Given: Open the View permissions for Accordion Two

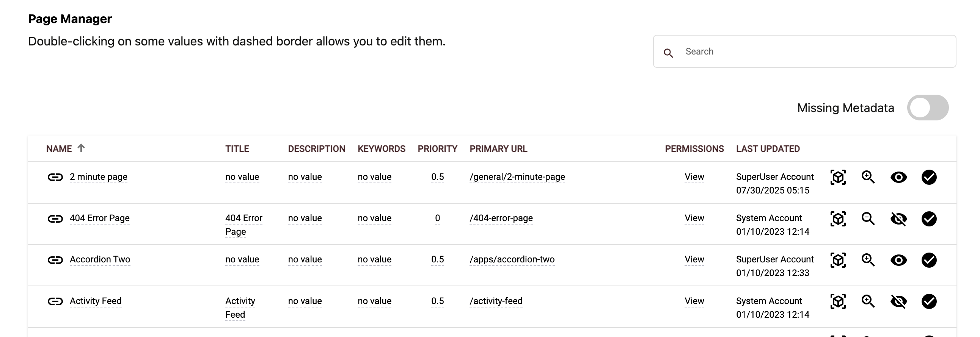Looking at the screenshot, I should pos(694,259).
